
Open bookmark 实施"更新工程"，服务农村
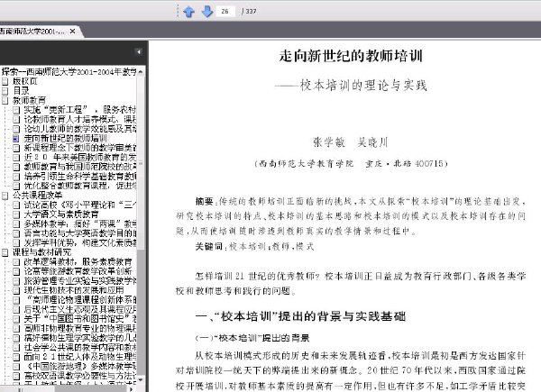80,110
